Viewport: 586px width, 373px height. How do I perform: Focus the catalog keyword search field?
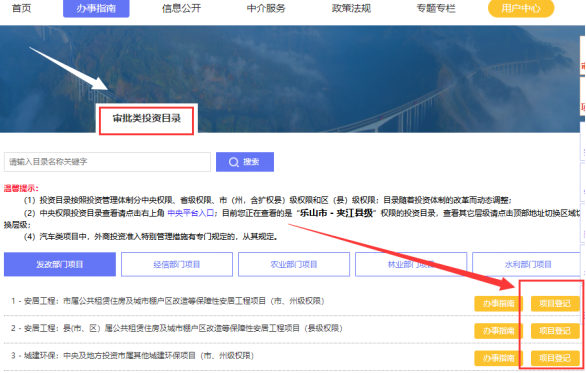coord(107,162)
